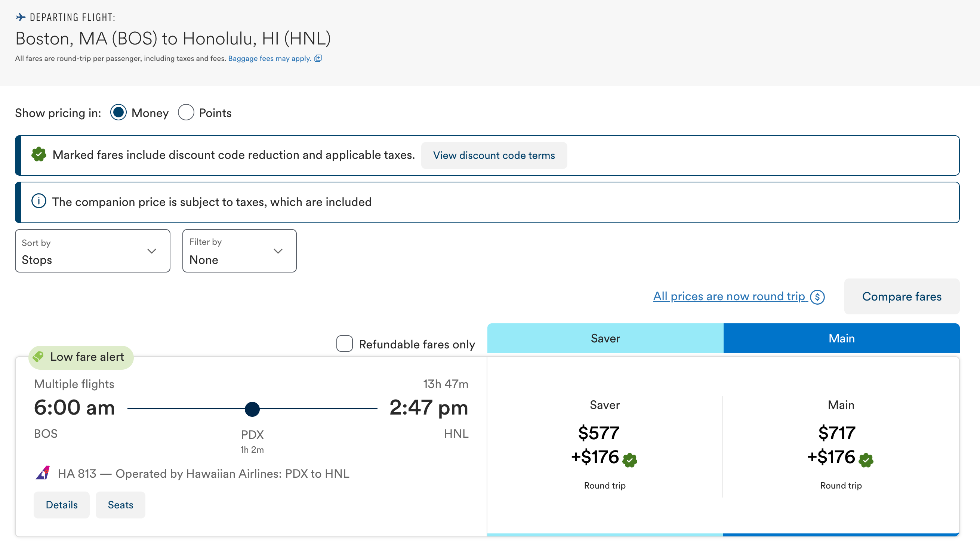Click the 13h 47m duration text

click(x=446, y=384)
